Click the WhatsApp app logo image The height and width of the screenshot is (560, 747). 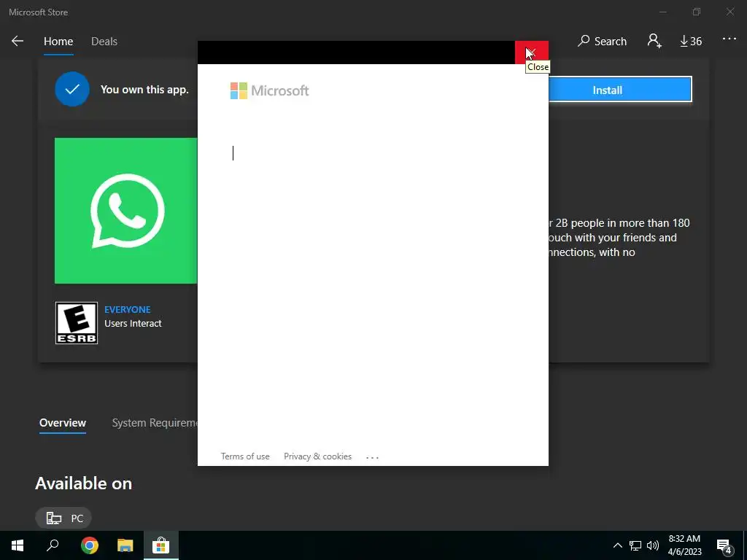click(x=125, y=211)
